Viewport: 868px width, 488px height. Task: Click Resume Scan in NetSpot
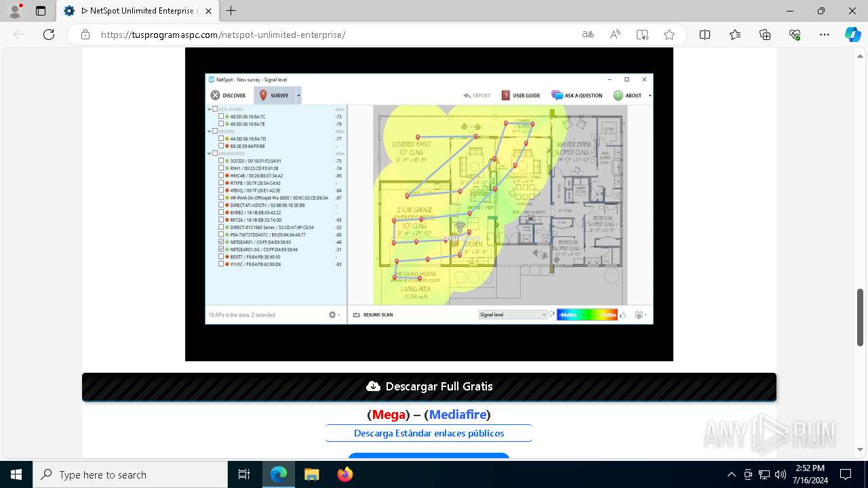tap(373, 314)
